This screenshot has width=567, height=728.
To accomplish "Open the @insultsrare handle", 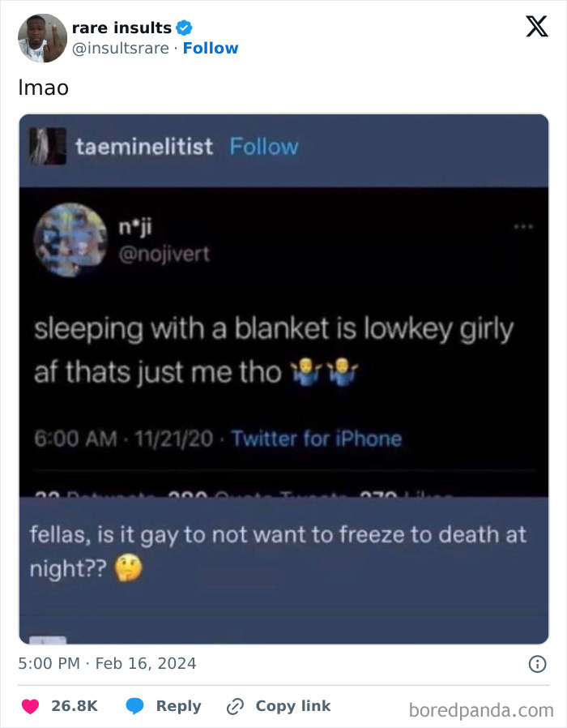I will click(121, 49).
